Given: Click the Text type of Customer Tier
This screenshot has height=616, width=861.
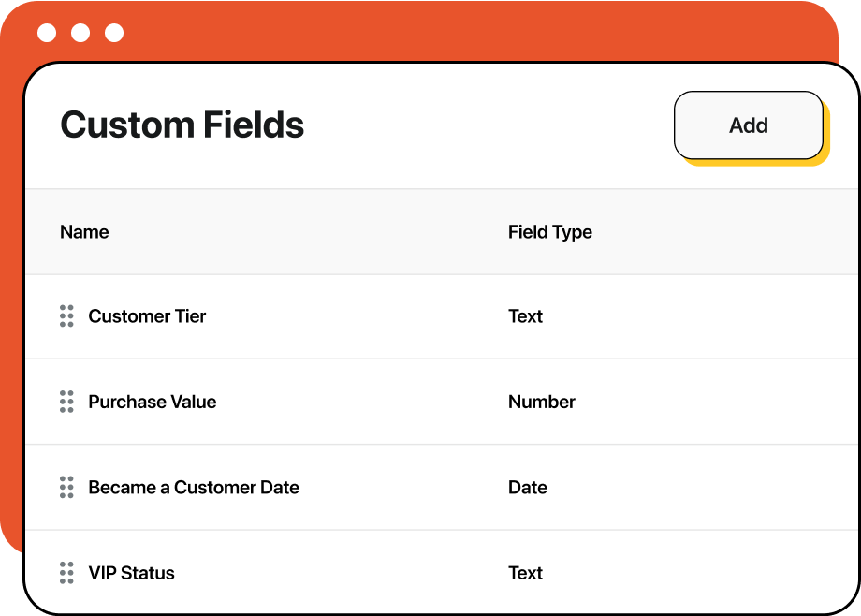Looking at the screenshot, I should click(526, 316).
